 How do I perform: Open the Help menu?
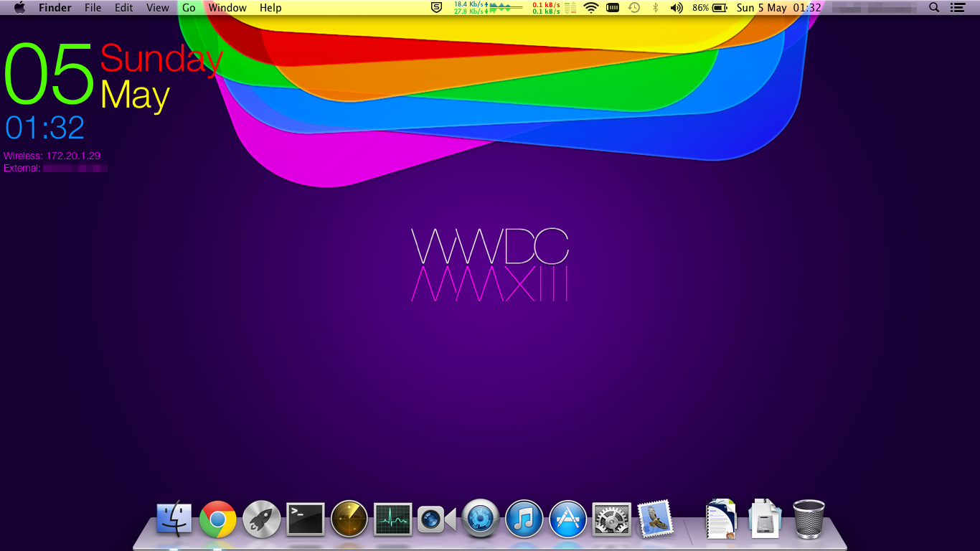tap(270, 8)
